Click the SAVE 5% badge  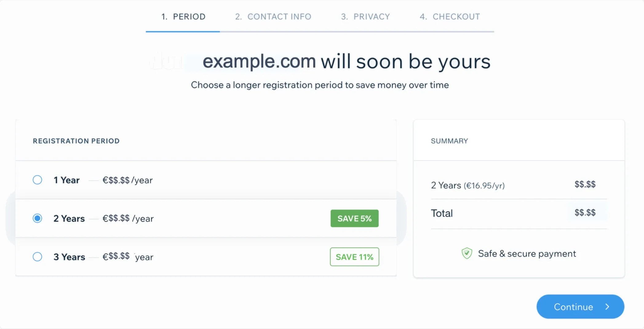click(354, 218)
